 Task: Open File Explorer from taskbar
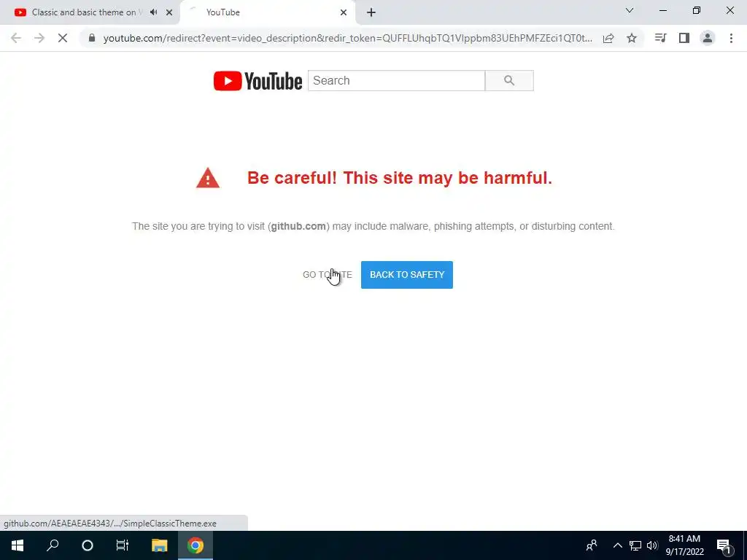160,545
